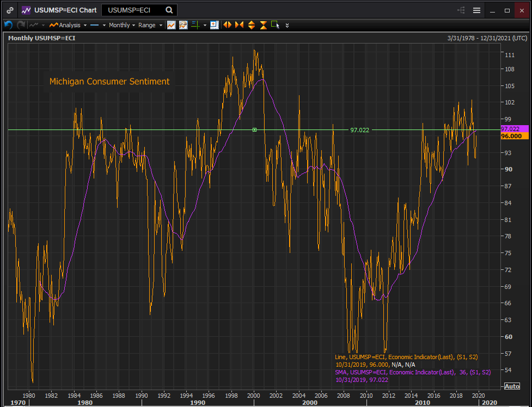Click the first chart-type icon after Range

pyautogui.click(x=171, y=25)
